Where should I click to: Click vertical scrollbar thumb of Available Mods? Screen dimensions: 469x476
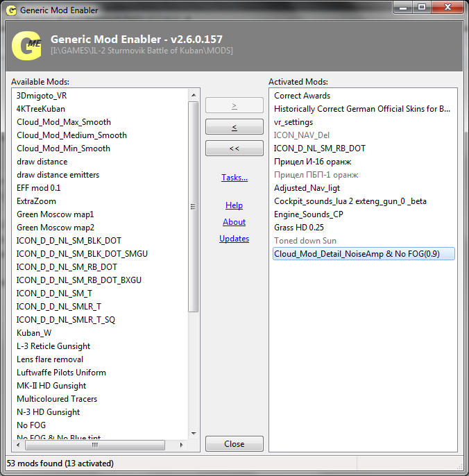[x=193, y=207]
